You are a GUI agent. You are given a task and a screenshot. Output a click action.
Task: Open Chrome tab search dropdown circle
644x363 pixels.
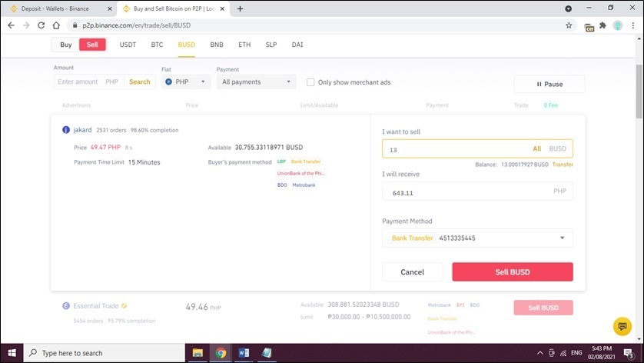coord(569,8)
